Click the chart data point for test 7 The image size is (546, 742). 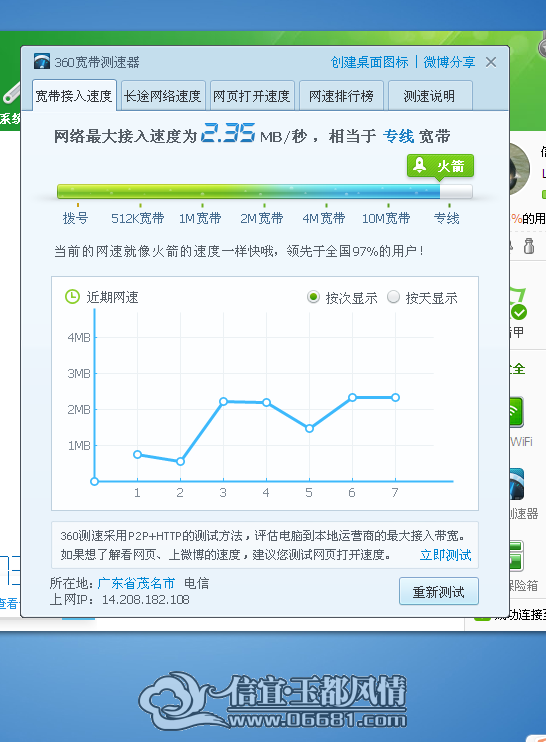click(x=395, y=398)
